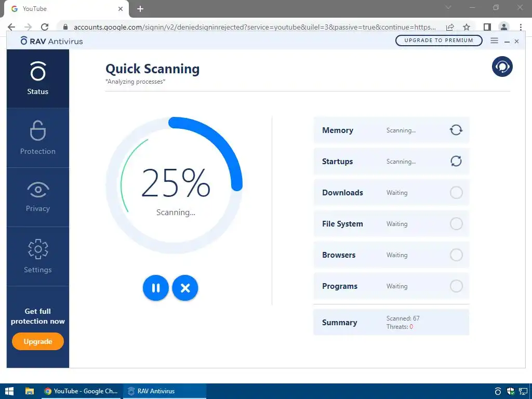Open Windows Security tray shield icon

point(511,391)
